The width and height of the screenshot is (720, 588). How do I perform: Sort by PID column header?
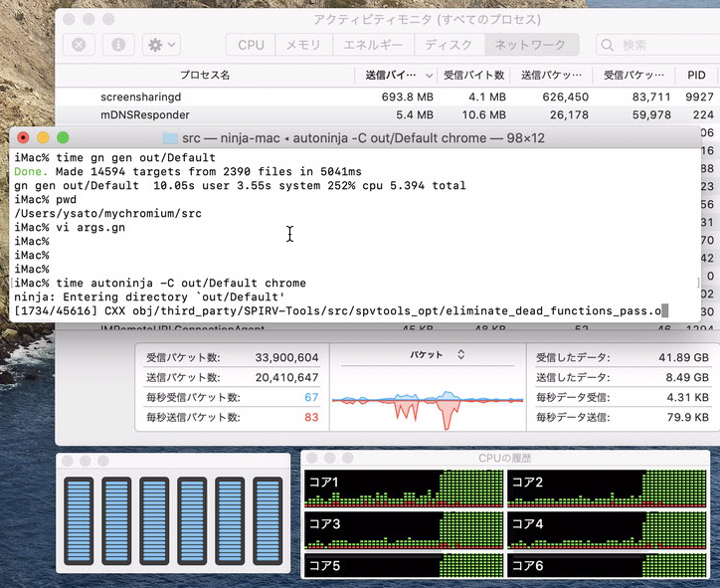point(695,75)
